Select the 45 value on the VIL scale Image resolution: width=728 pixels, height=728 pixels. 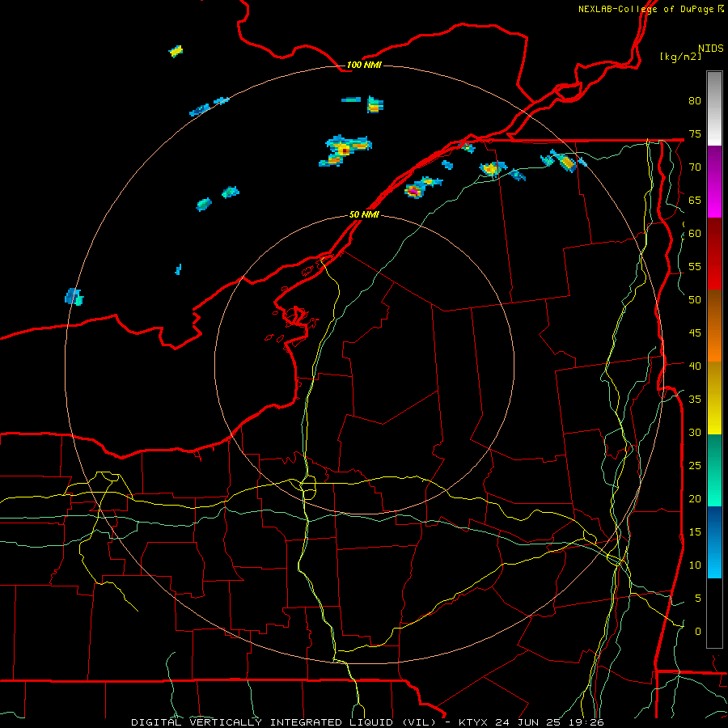pos(695,333)
